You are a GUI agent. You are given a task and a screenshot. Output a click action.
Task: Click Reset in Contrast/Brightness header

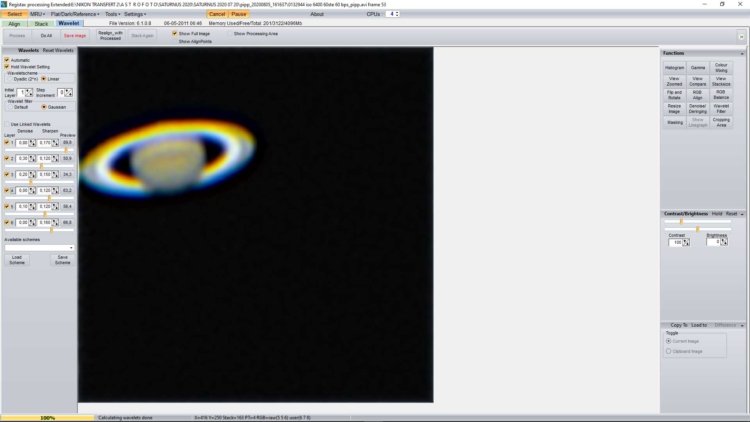coord(731,214)
